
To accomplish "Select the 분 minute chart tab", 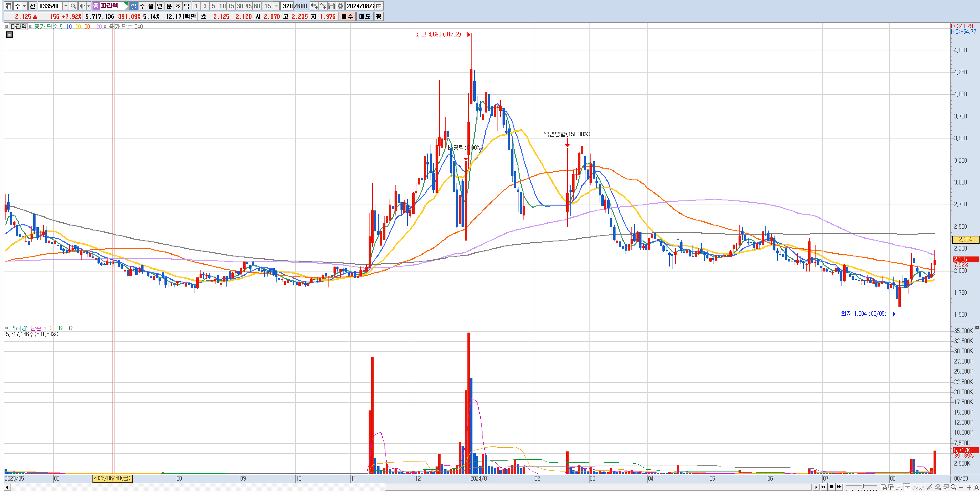I will click(x=169, y=6).
